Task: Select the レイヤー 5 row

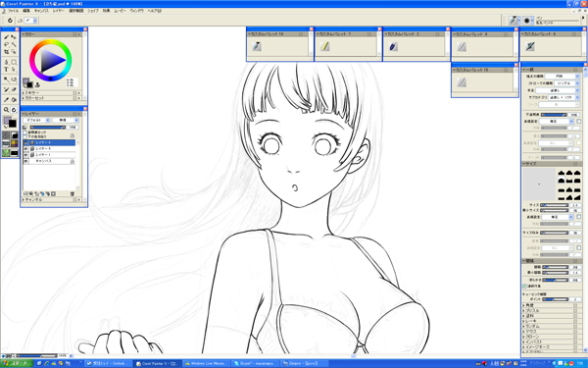Action: 49,149
